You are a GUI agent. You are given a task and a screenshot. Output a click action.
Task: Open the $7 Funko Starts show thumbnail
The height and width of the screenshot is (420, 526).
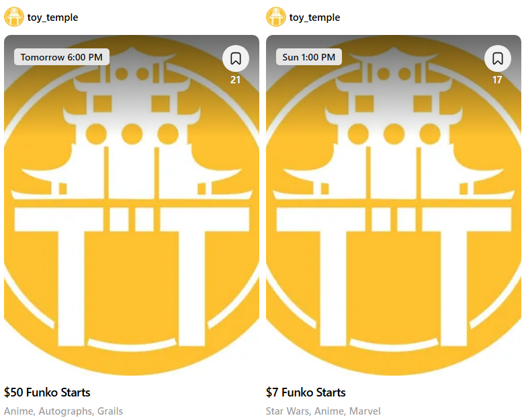pyautogui.click(x=394, y=205)
